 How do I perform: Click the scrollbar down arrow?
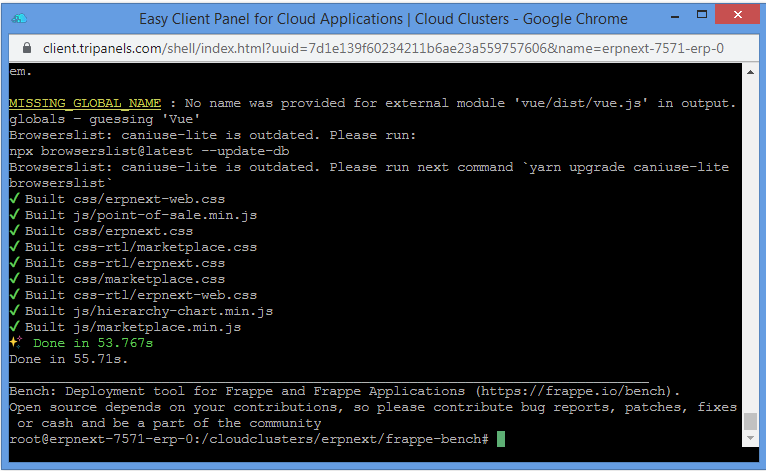(750, 438)
